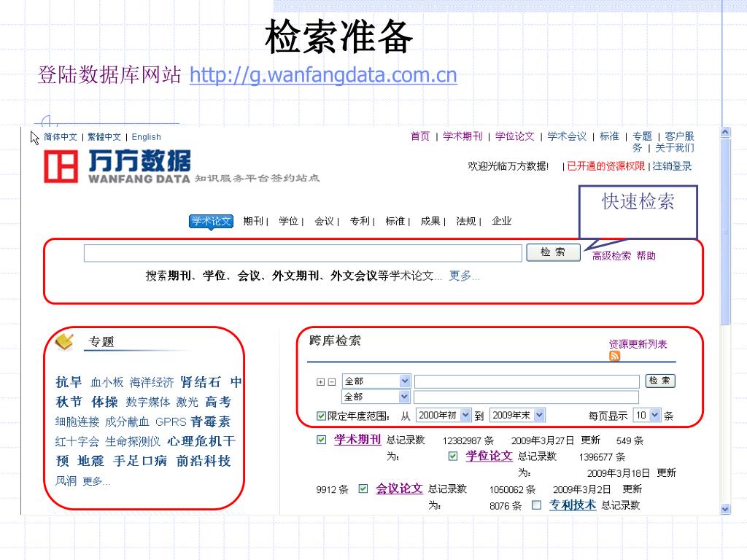This screenshot has height=560, width=747.
Task: Click 注销登录 to log out
Action: (672, 166)
